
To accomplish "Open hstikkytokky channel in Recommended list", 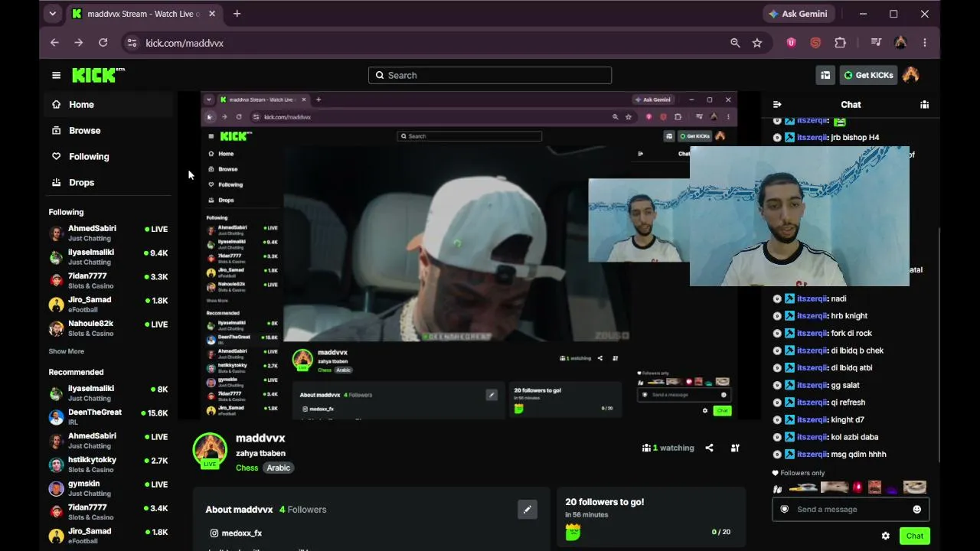I will pos(109,465).
